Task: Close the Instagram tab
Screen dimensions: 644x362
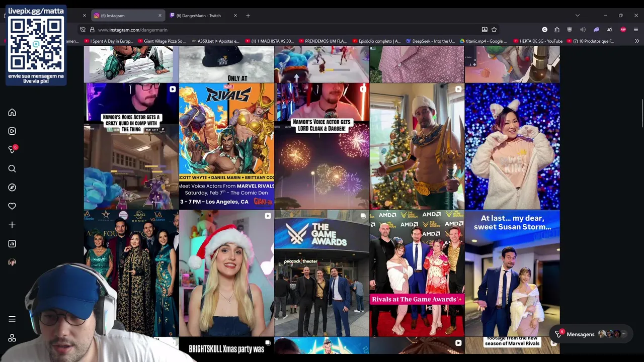Action: pyautogui.click(x=160, y=16)
